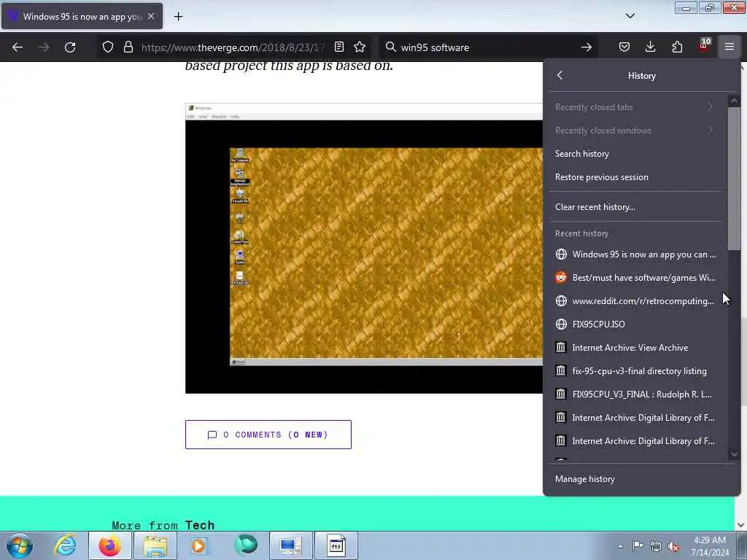
Task: Open Action Center flag icon
Action: click(638, 545)
